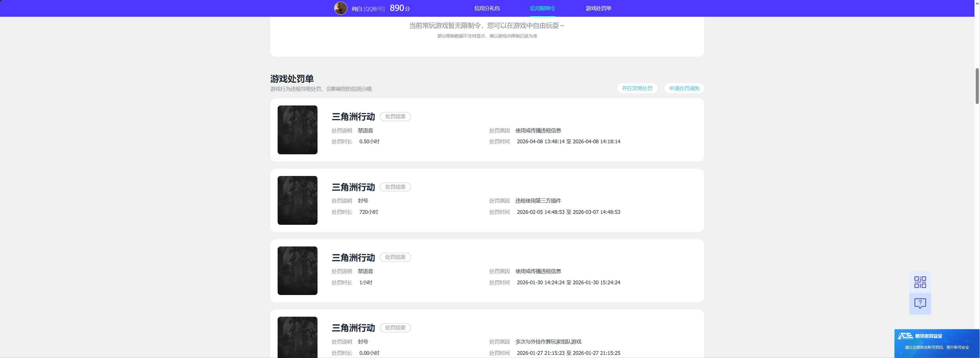Image resolution: width=980 pixels, height=358 pixels.
Task: Click 禁语音 in the 1小时 penalty card
Action: (365, 271)
